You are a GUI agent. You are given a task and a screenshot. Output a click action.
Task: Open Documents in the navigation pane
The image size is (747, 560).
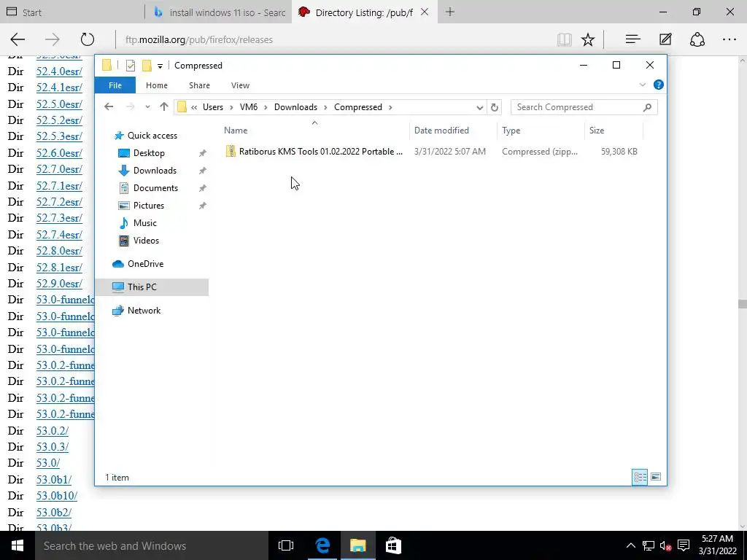click(x=156, y=188)
